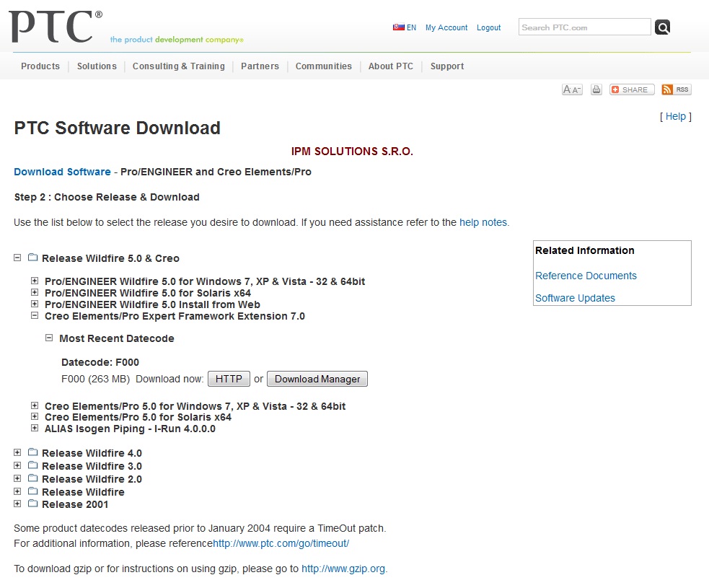
Task: Open Reference Documents link
Action: [586, 276]
